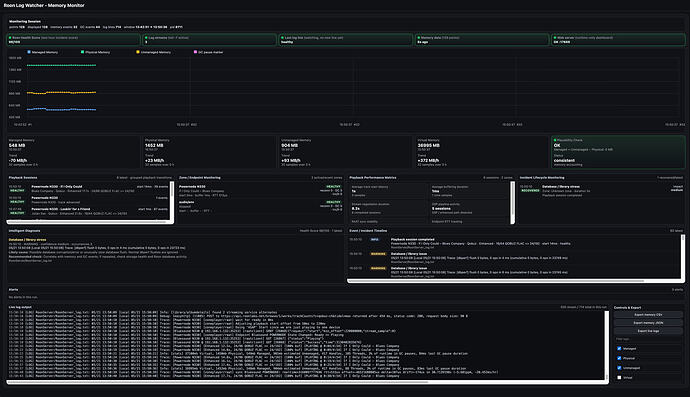Enable the Virtual series checkbox
This screenshot has width=690, height=397.
(x=619, y=378)
